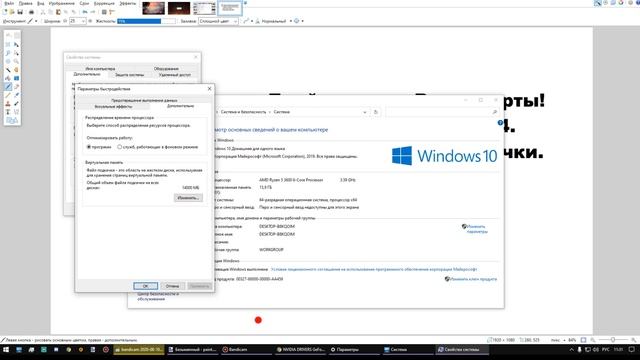Toggle the pixel grid toolbar icon

pyautogui.click(x=104, y=12)
